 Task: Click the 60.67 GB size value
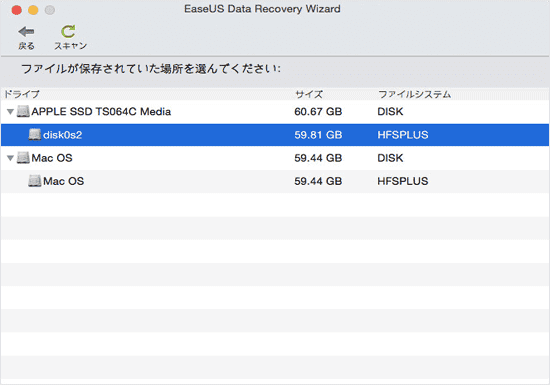pos(318,112)
